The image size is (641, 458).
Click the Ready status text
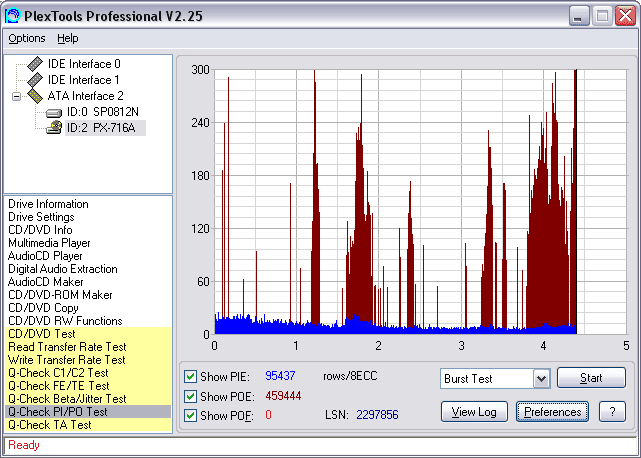[x=24, y=445]
